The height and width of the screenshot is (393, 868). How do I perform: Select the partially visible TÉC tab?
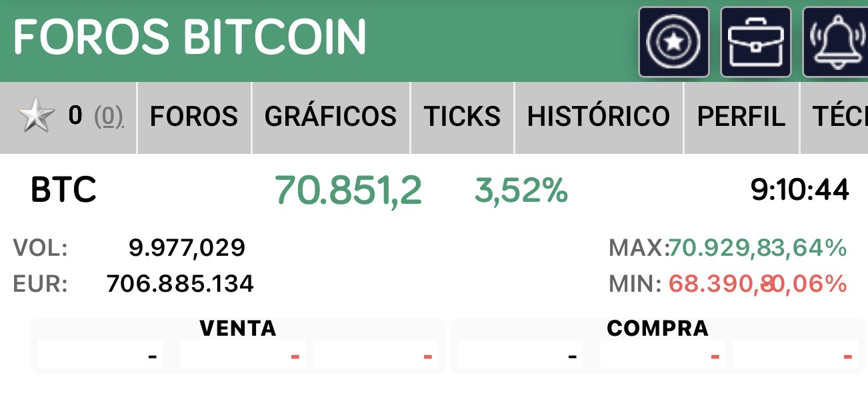pyautogui.click(x=834, y=117)
